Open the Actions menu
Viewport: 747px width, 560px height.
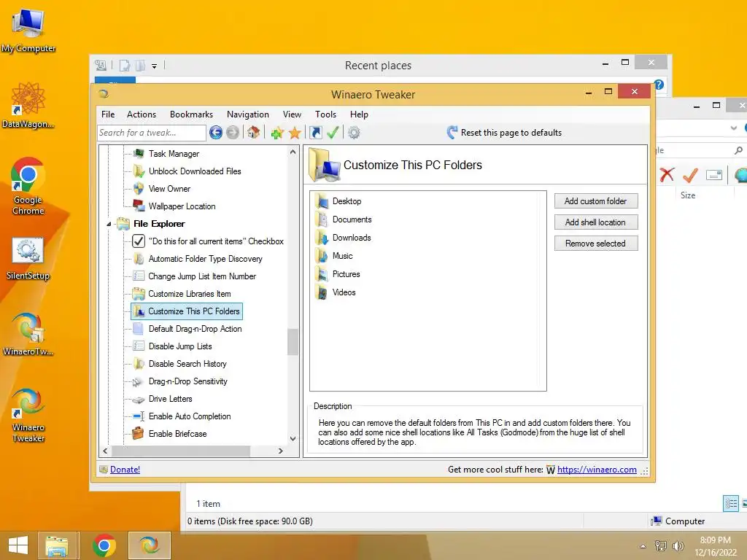pyautogui.click(x=142, y=114)
